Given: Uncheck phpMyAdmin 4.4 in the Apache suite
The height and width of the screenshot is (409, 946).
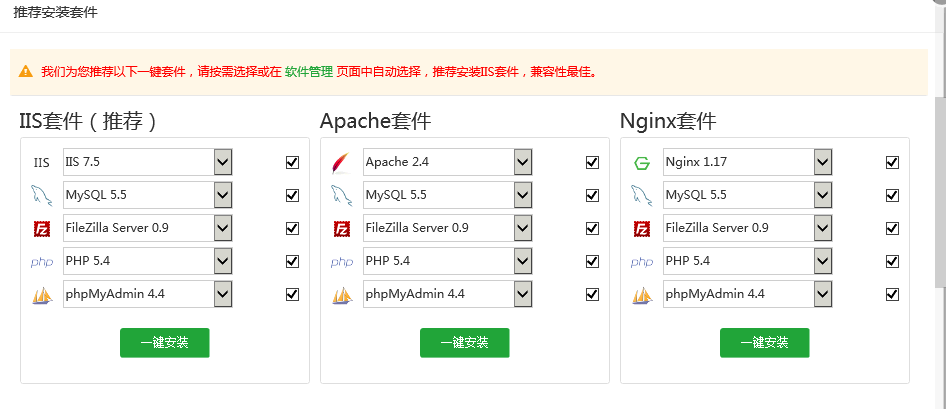Looking at the screenshot, I should (592, 294).
